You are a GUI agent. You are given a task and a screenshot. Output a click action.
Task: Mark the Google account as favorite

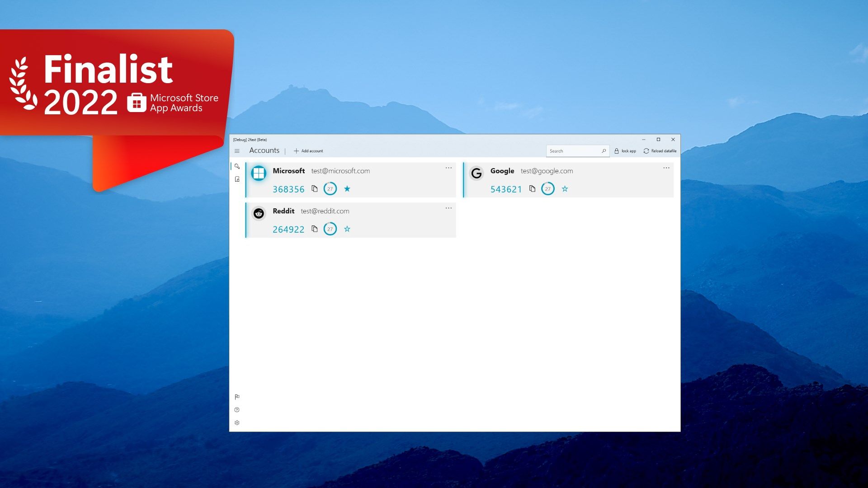click(x=565, y=189)
